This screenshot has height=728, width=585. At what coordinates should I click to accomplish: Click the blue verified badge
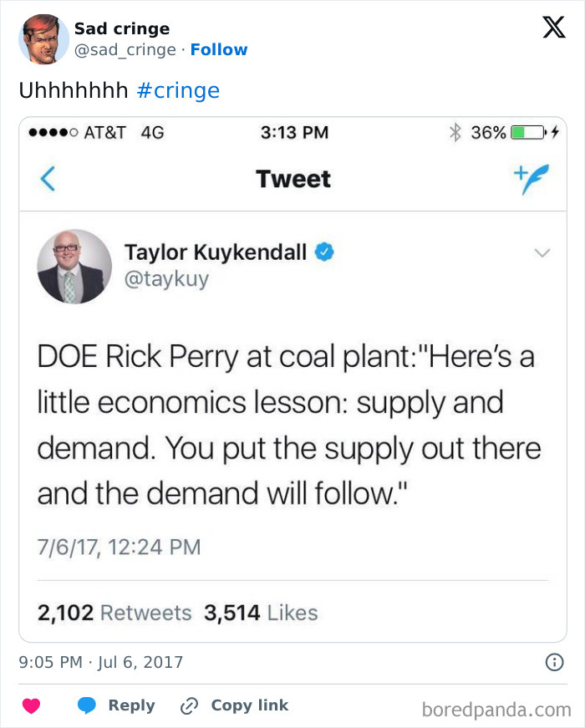tap(324, 252)
